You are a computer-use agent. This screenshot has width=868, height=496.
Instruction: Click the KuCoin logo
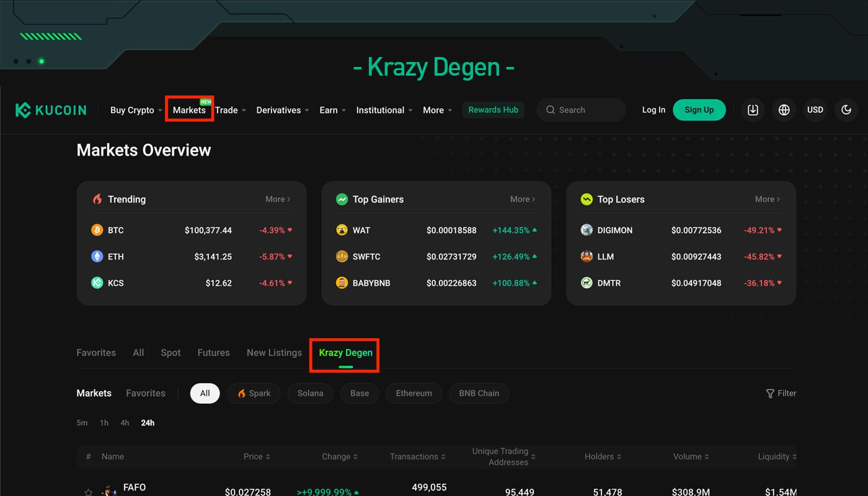click(51, 110)
